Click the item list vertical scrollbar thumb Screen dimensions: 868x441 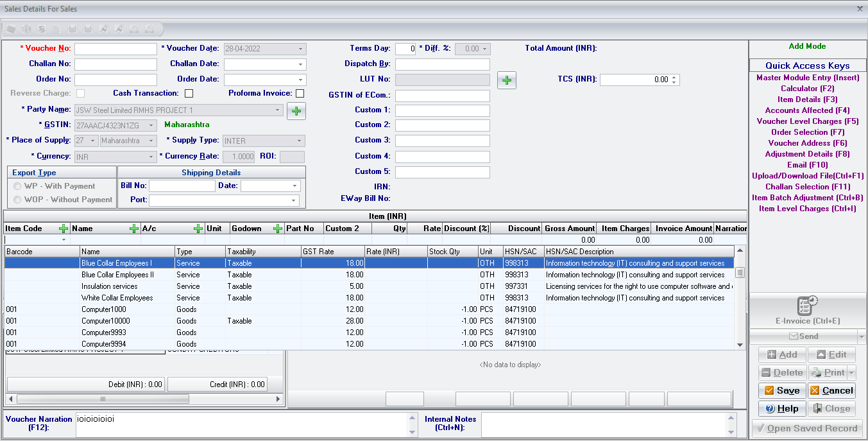[740, 272]
